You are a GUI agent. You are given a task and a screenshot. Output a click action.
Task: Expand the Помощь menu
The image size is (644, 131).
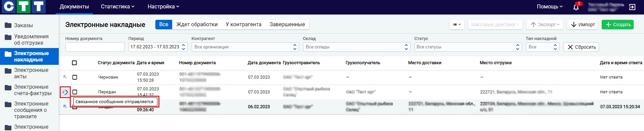(x=550, y=7)
